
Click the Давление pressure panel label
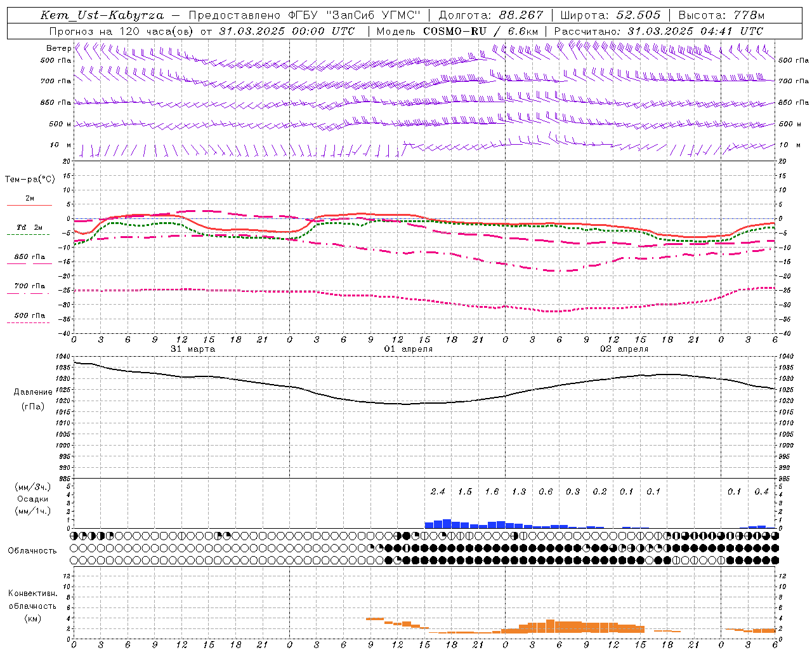[x=33, y=392]
